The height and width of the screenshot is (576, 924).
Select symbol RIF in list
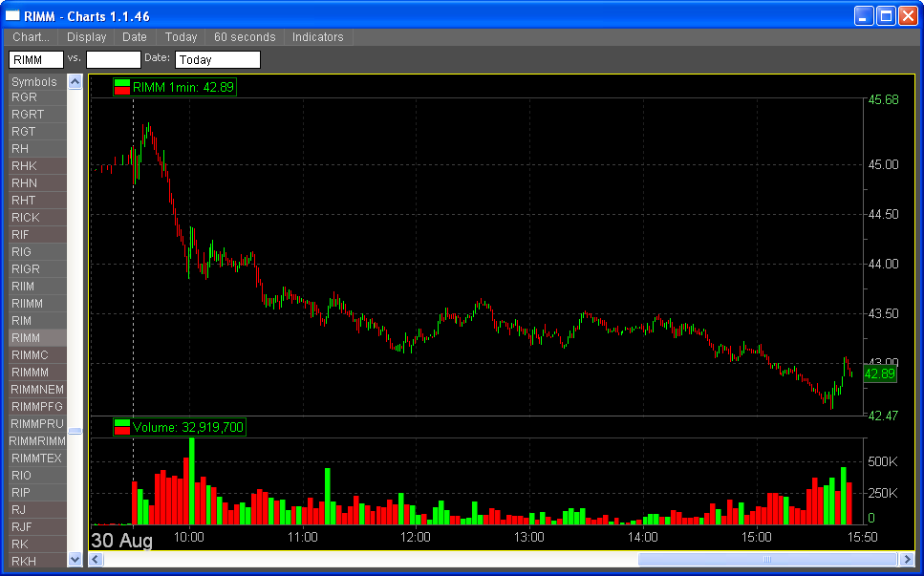[x=37, y=234]
